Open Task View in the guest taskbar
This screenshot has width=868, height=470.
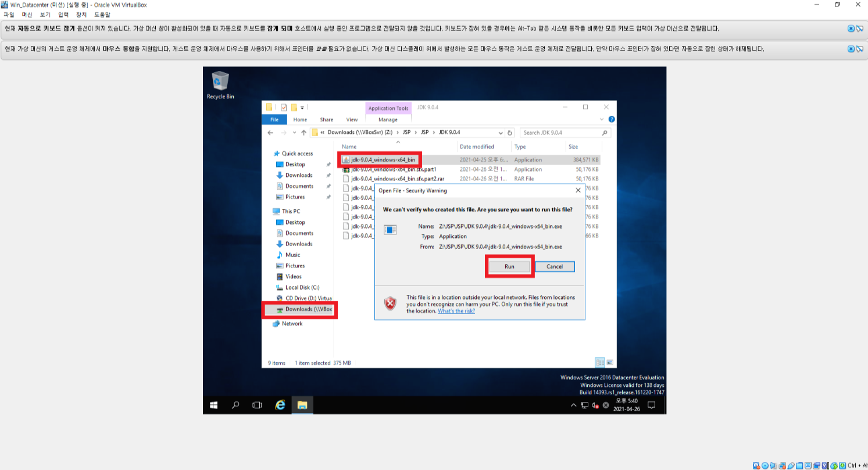258,405
